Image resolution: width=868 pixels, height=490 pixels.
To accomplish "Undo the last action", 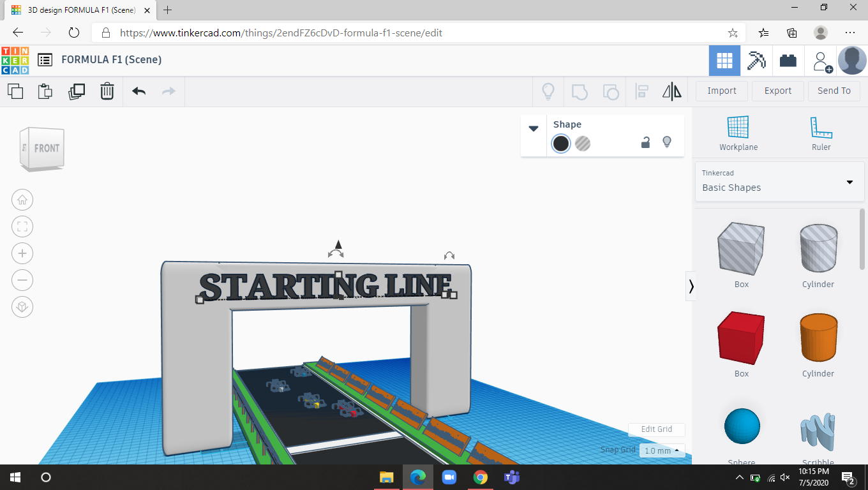I will point(138,91).
